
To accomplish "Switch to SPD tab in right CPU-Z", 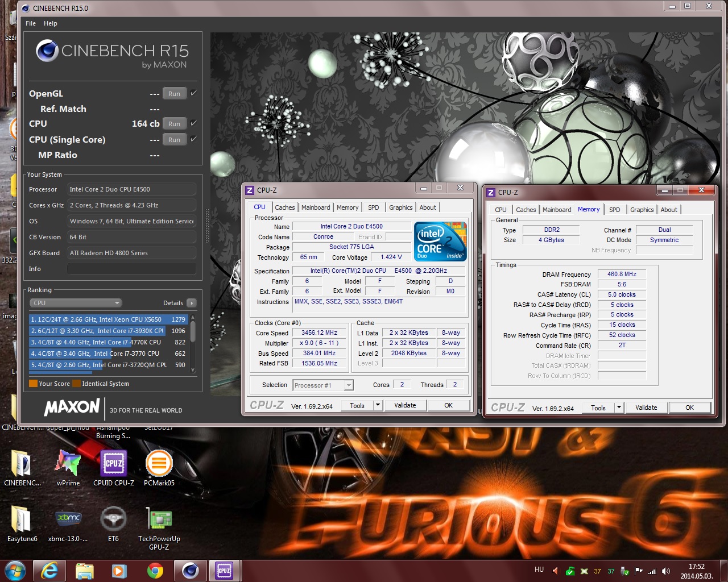I will 615,210.
